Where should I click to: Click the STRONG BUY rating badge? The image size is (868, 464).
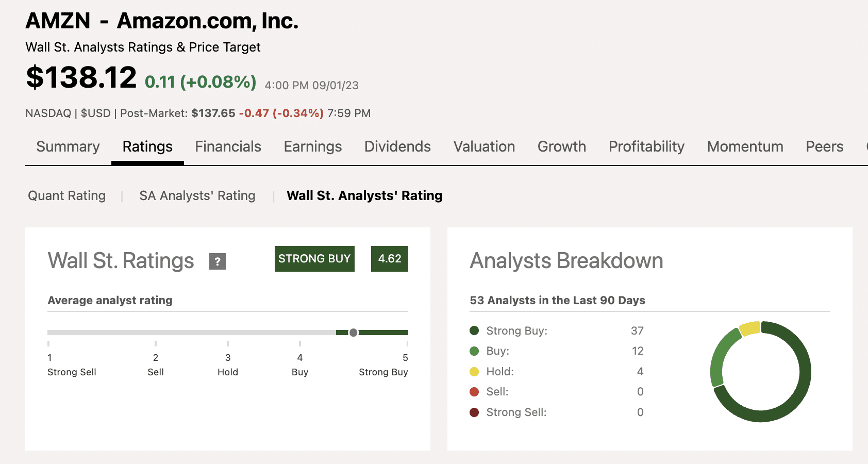[314, 259]
